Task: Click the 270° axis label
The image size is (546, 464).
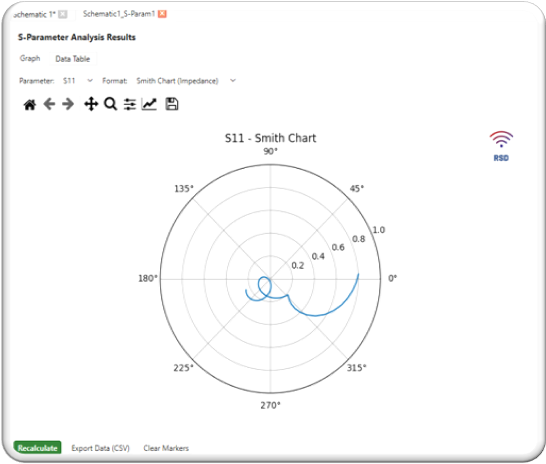Action: coord(271,405)
